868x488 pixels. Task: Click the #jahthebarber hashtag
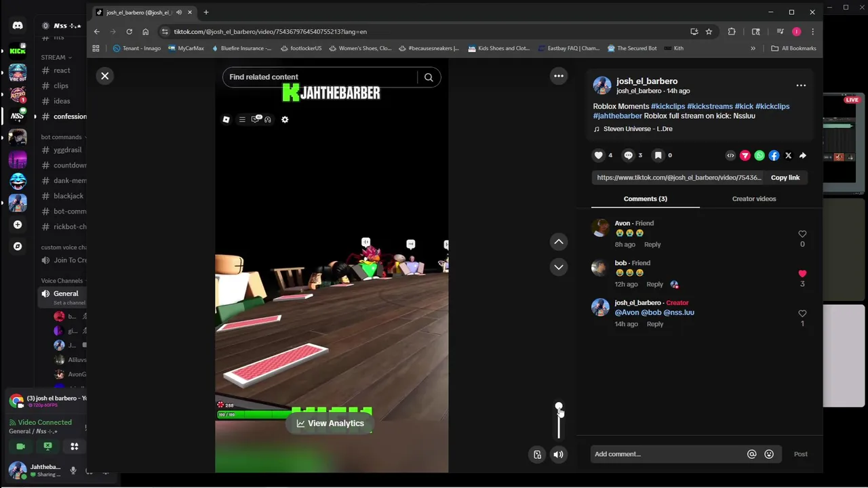tap(617, 116)
